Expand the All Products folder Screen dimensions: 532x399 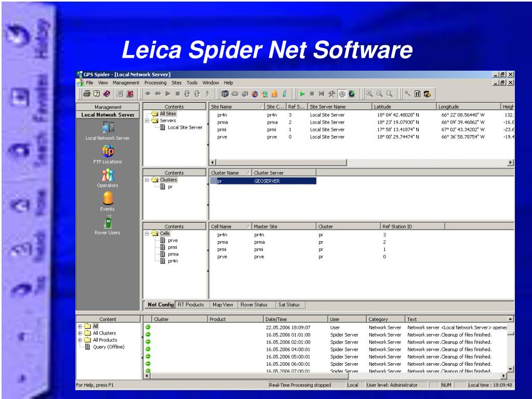[80, 340]
